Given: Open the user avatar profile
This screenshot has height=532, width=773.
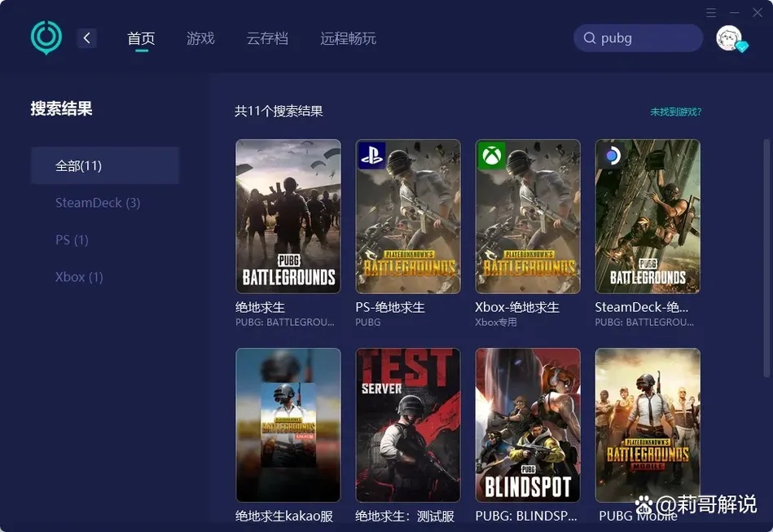Looking at the screenshot, I should pos(729,38).
